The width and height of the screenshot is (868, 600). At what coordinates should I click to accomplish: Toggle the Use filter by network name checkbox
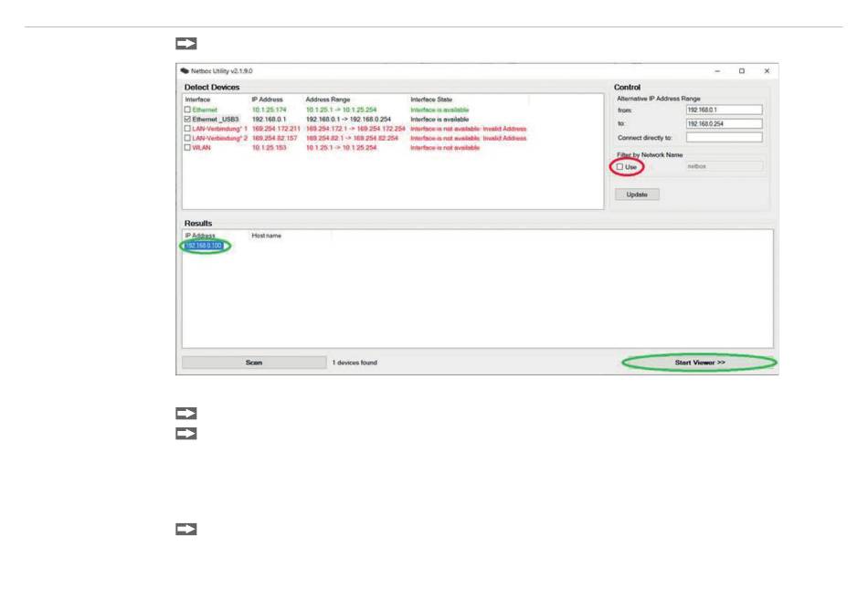[619, 166]
